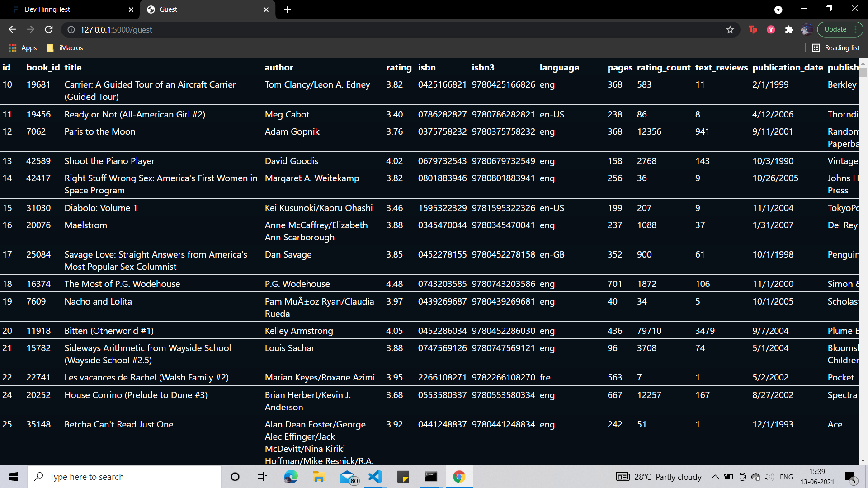868x488 pixels.
Task: Expand the hidden system tray icons
Action: [715, 477]
